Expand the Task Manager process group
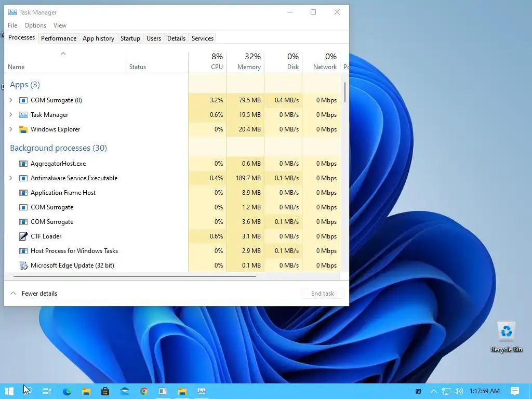Viewport: 532px width, 399px height. [x=10, y=115]
